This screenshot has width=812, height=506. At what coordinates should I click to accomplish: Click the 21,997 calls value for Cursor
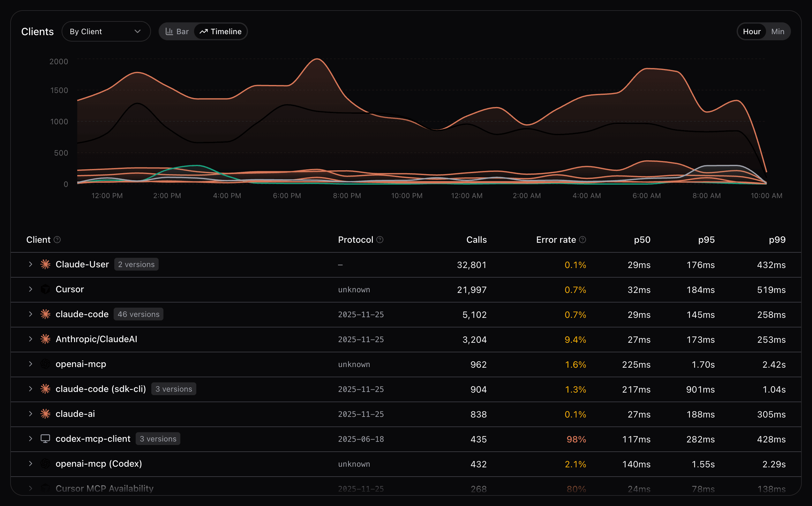pos(472,290)
